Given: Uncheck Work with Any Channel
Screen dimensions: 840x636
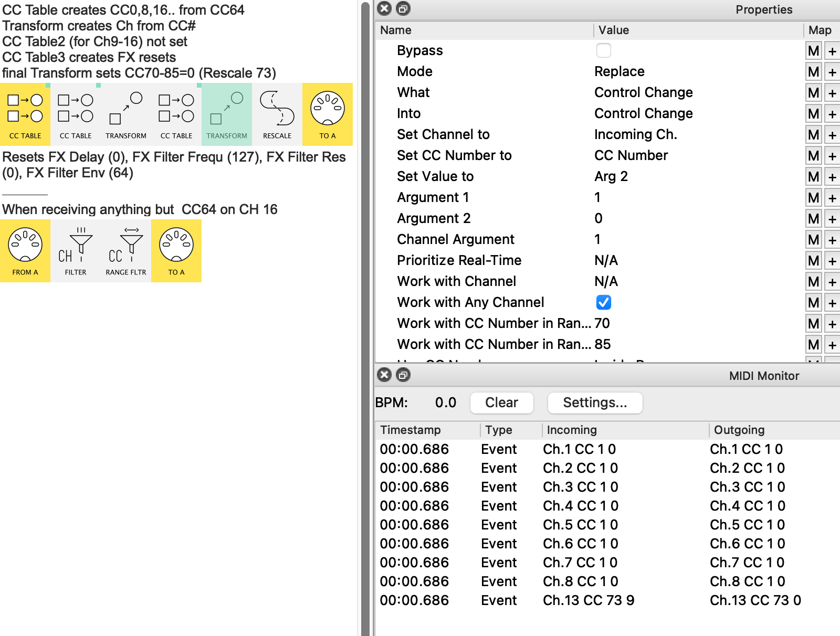Looking at the screenshot, I should coord(604,302).
